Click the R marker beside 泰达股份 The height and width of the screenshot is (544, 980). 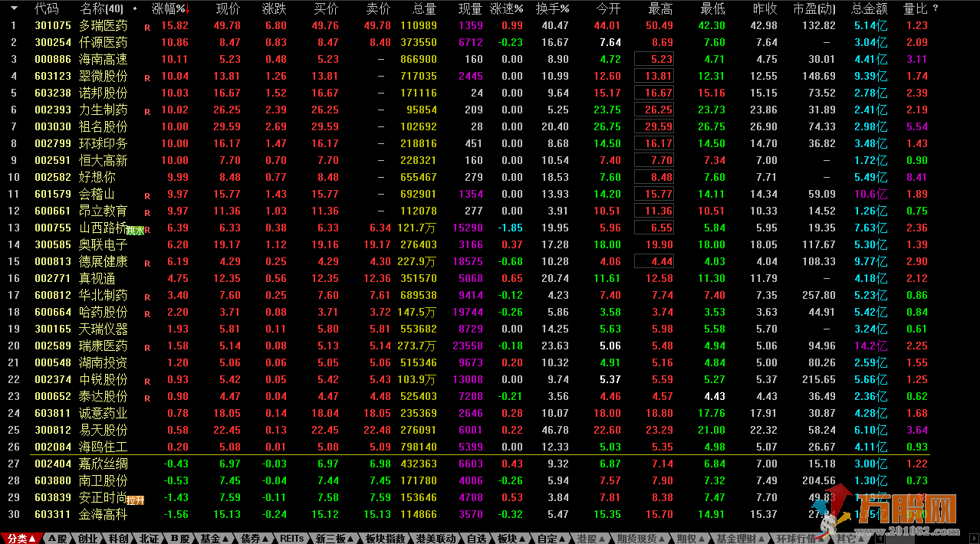(147, 398)
